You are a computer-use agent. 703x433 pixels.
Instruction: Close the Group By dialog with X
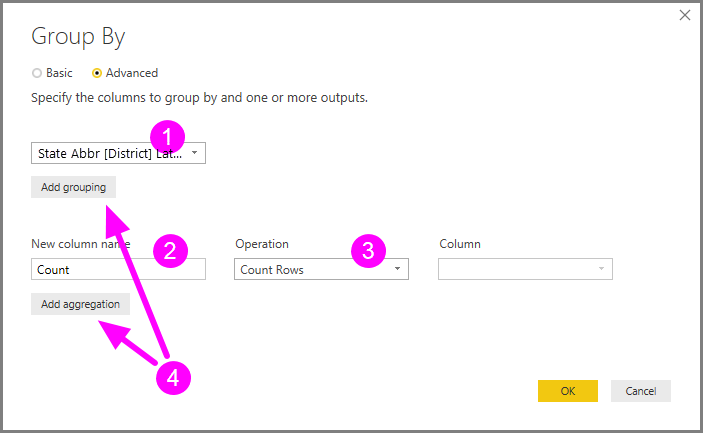[x=685, y=15]
